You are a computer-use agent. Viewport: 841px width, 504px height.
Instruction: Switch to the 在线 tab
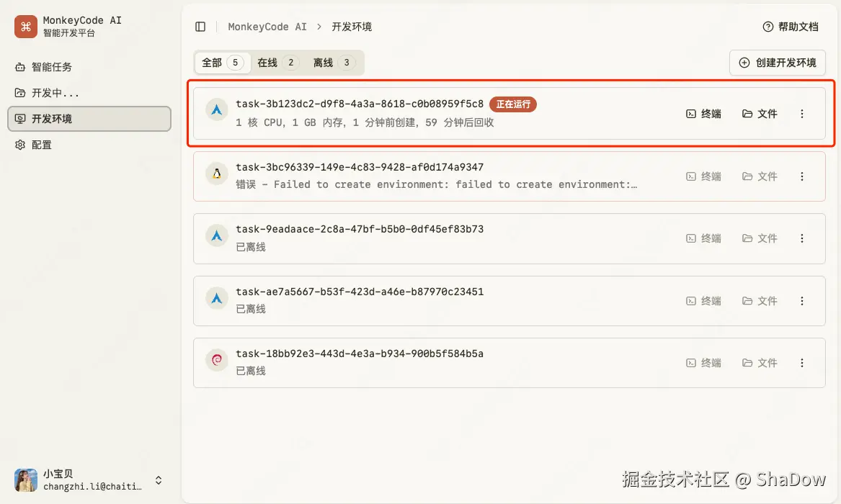click(x=277, y=63)
